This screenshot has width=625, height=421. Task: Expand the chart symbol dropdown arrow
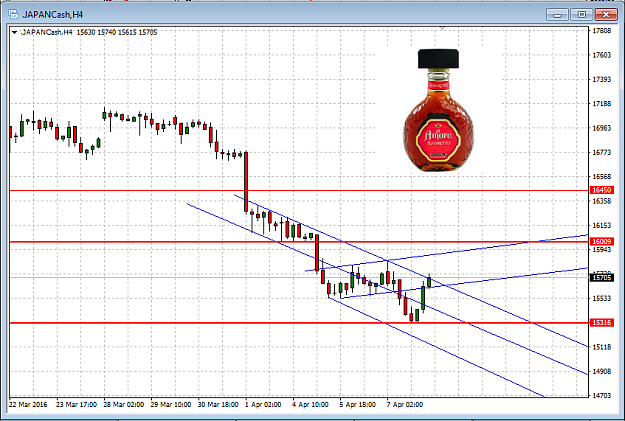[x=14, y=32]
